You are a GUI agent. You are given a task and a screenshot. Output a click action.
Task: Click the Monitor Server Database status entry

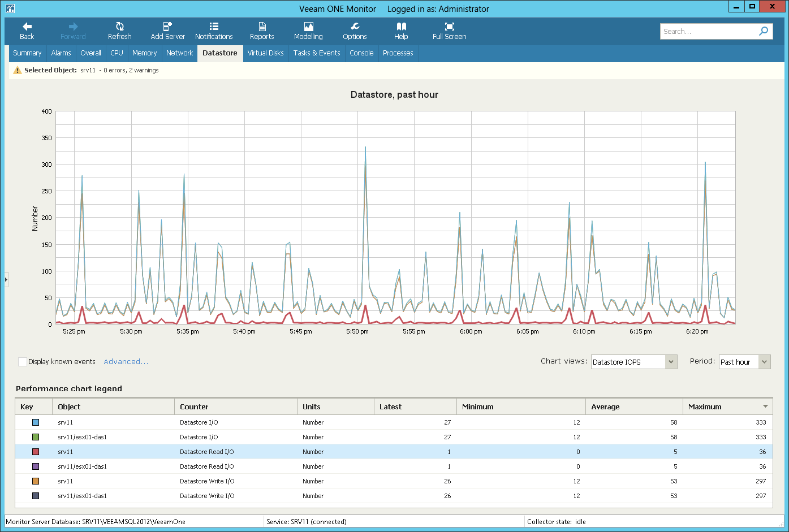[96, 522]
